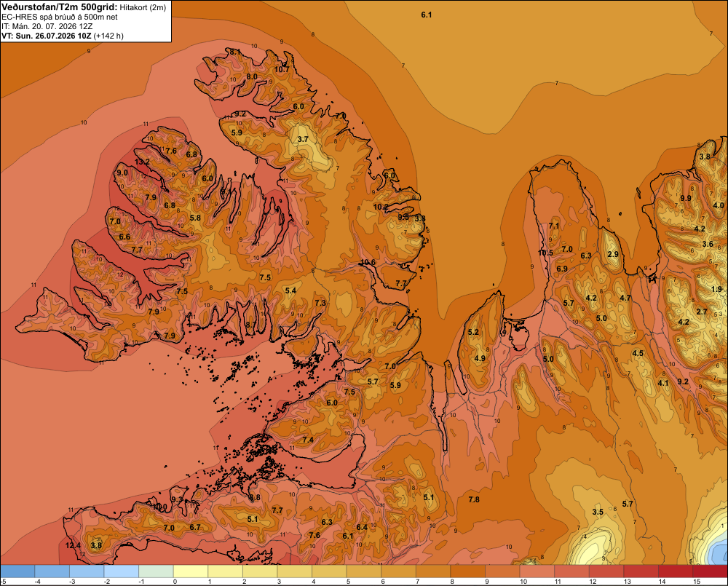Image resolution: width=728 pixels, height=586 pixels.
Task: Select the 7.8 temperature label in south
Action: coord(474,499)
